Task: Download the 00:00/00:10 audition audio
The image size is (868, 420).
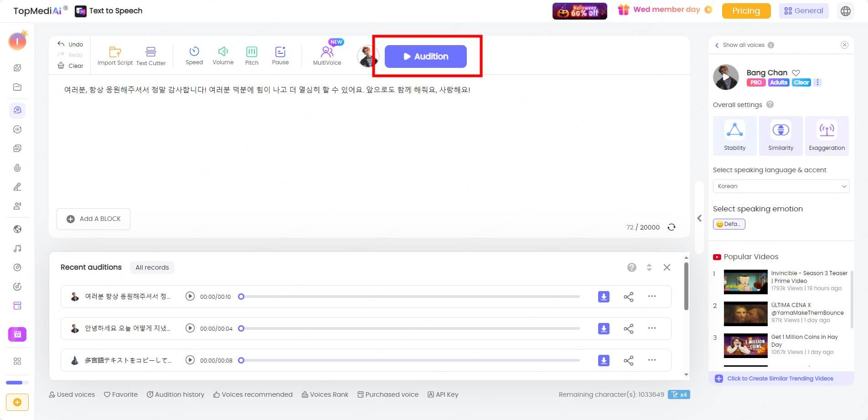Action: (x=604, y=297)
